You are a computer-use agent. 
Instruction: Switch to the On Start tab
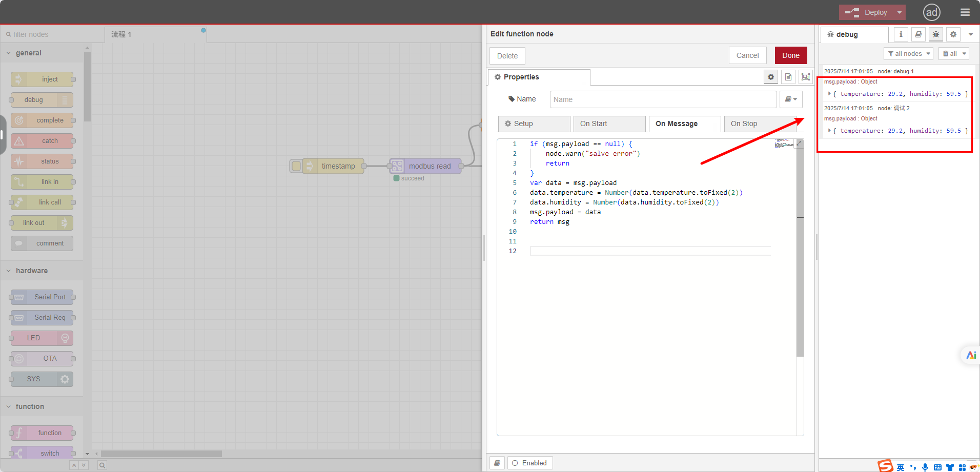click(x=609, y=124)
